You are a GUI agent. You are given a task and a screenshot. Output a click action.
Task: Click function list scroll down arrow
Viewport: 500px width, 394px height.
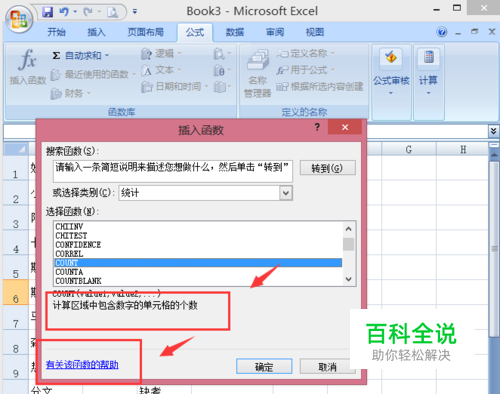349,279
